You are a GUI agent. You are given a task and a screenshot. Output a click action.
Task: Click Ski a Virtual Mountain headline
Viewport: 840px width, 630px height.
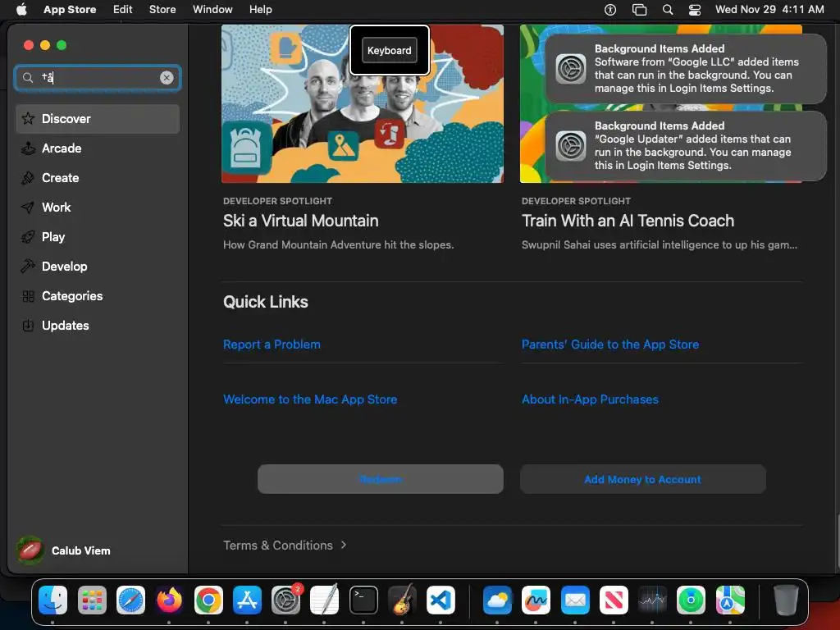click(300, 221)
